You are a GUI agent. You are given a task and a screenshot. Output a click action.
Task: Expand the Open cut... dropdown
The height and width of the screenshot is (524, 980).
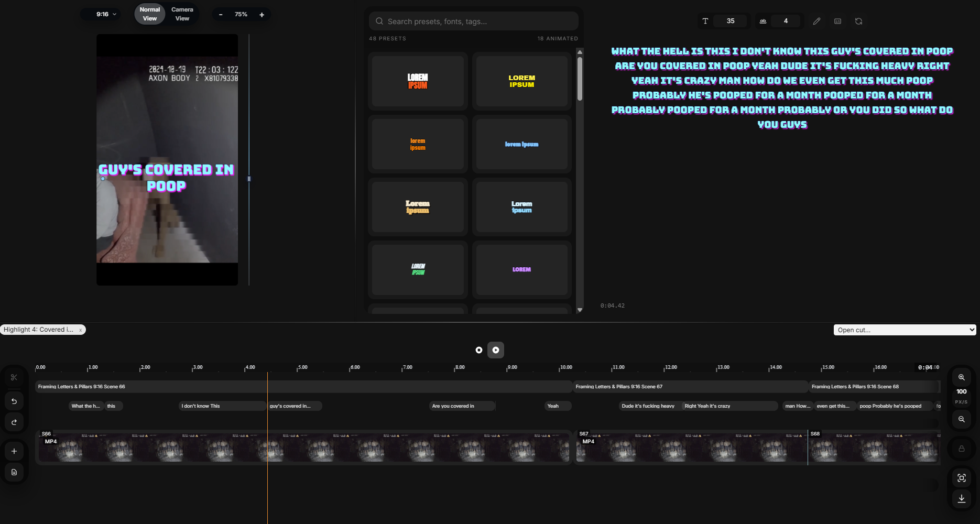pos(905,330)
